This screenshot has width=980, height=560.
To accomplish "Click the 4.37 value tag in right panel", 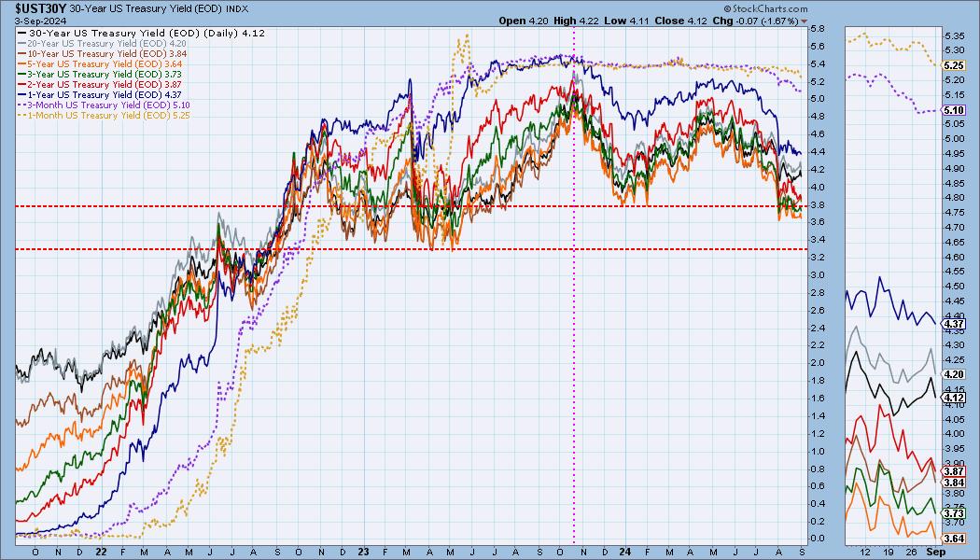I will pyautogui.click(x=953, y=325).
